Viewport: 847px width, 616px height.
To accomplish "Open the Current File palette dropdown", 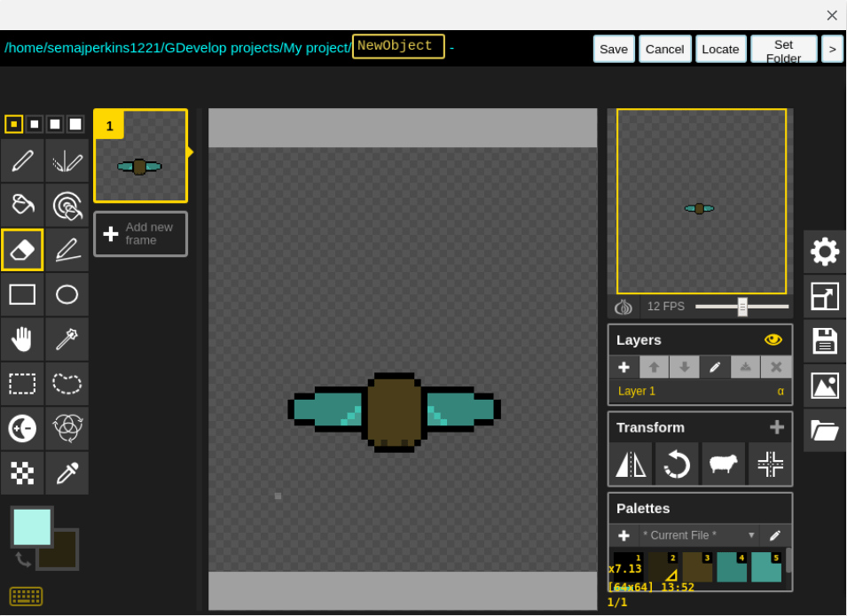I will point(751,535).
